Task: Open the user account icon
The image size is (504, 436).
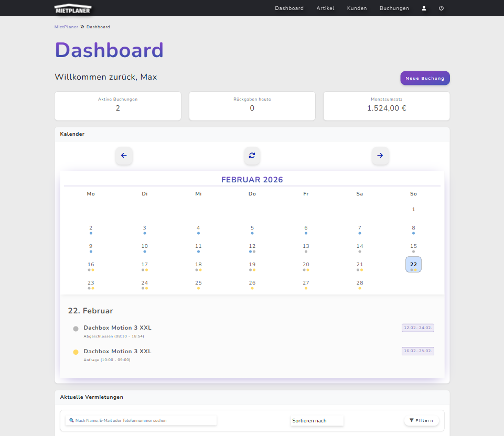Action: (x=424, y=8)
